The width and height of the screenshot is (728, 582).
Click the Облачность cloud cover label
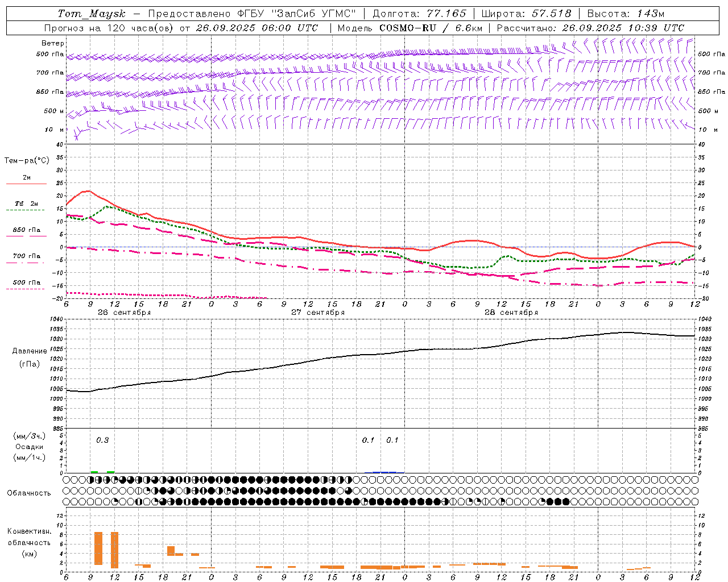tap(29, 493)
